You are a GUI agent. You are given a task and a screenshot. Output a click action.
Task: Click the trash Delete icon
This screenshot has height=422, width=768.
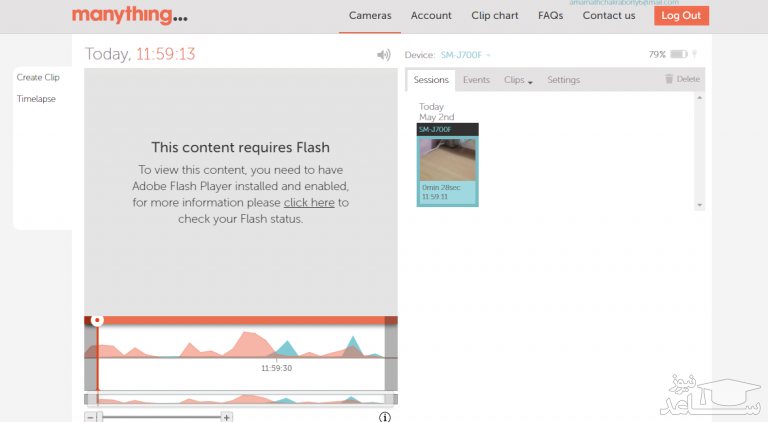670,79
